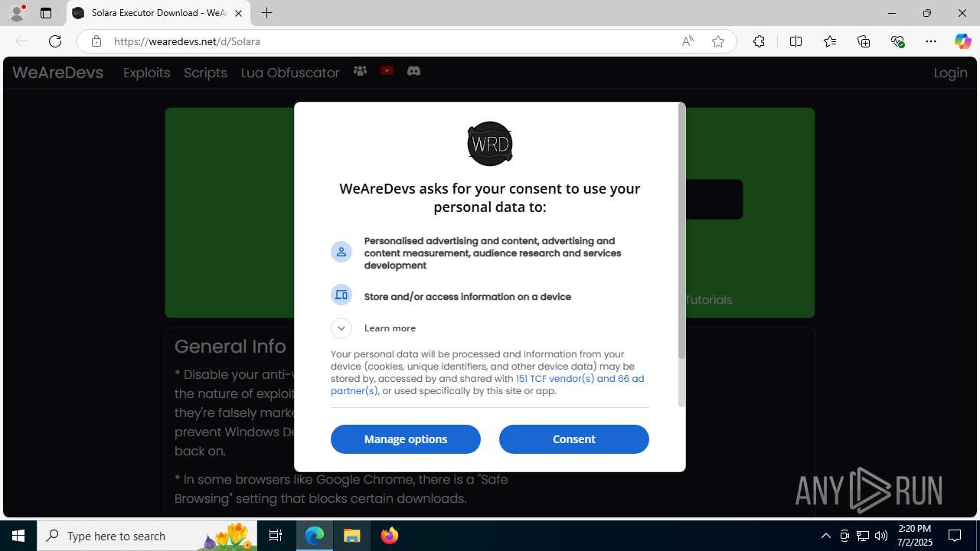This screenshot has width=980, height=551.
Task: Click the consent dialog scrollbar
Action: pos(681,231)
